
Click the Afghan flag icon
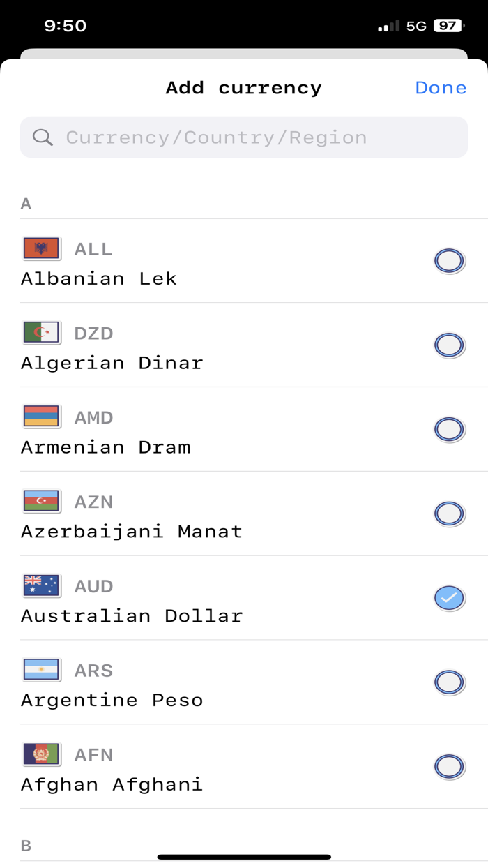point(41,754)
